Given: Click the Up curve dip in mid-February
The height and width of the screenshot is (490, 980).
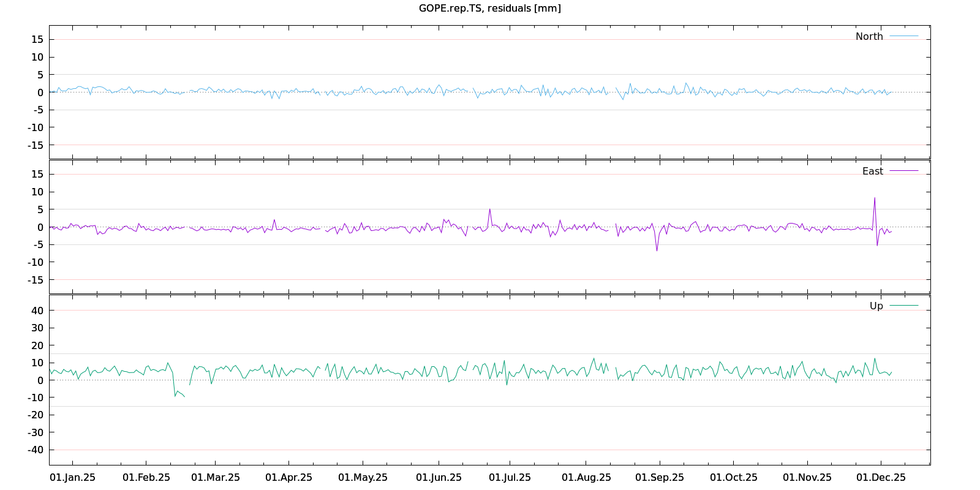Looking at the screenshot, I should (x=175, y=395).
